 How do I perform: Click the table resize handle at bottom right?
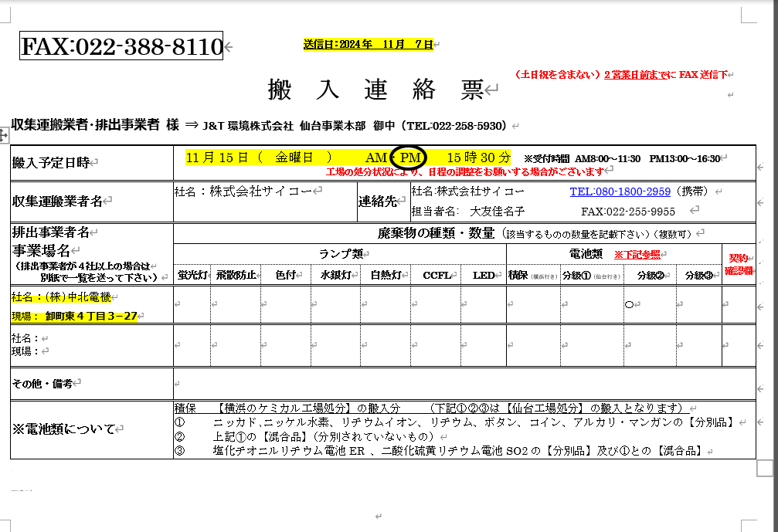pos(764,467)
